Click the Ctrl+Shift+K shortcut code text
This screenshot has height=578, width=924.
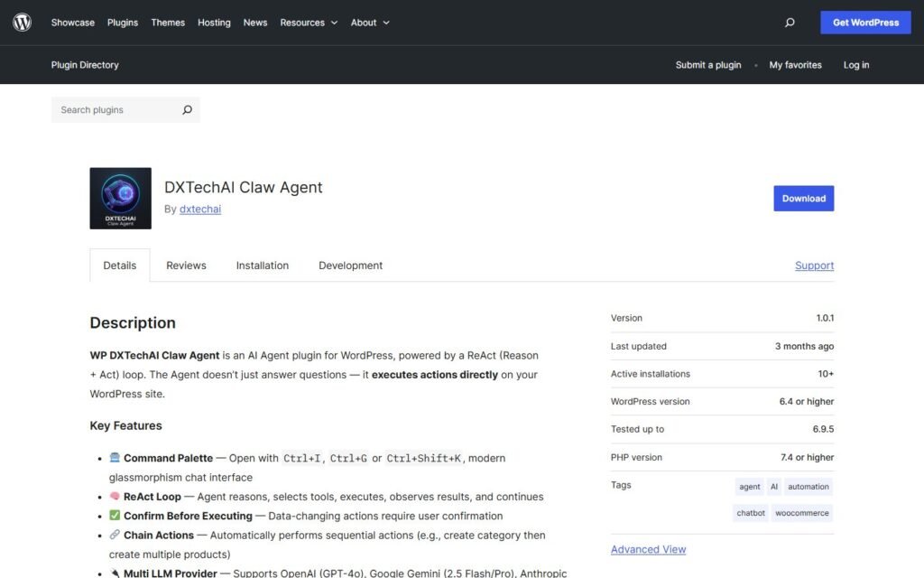[424, 458]
